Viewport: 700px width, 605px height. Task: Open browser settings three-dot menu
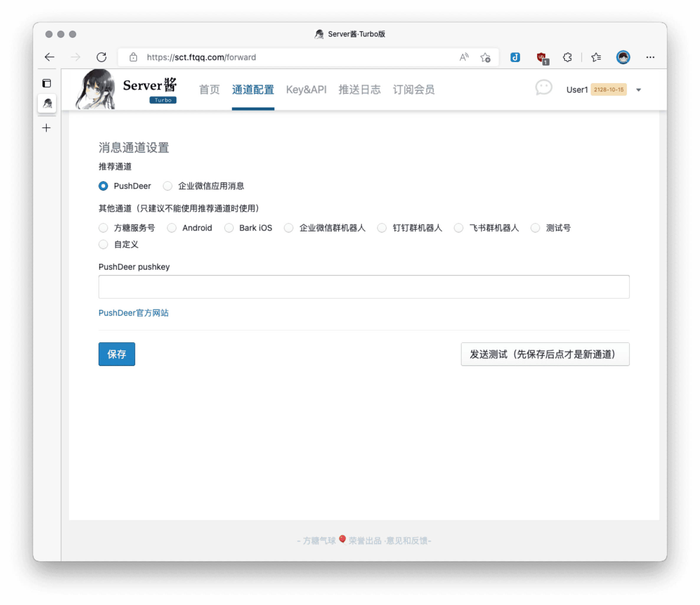click(650, 57)
